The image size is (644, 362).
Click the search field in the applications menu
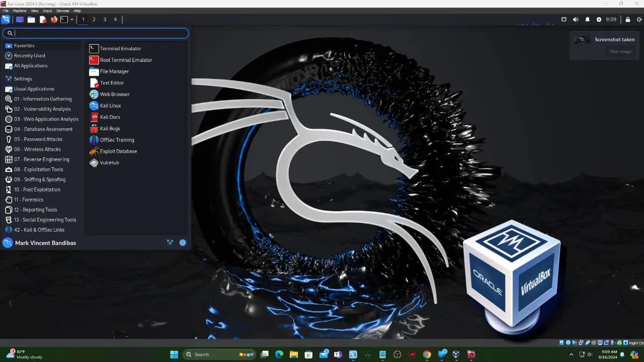pos(96,33)
